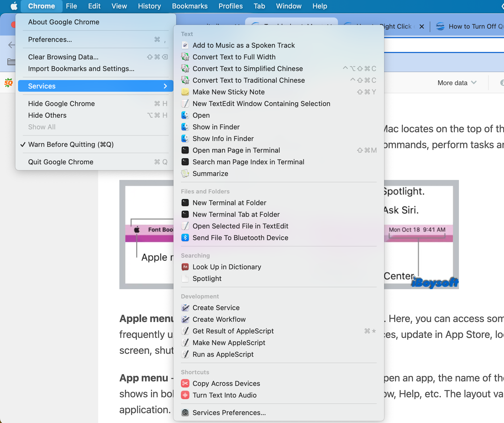Screen dimensions: 504x423
Task: Click the Stickies icon next to Make New Sticky Note
Action: [x=185, y=92]
